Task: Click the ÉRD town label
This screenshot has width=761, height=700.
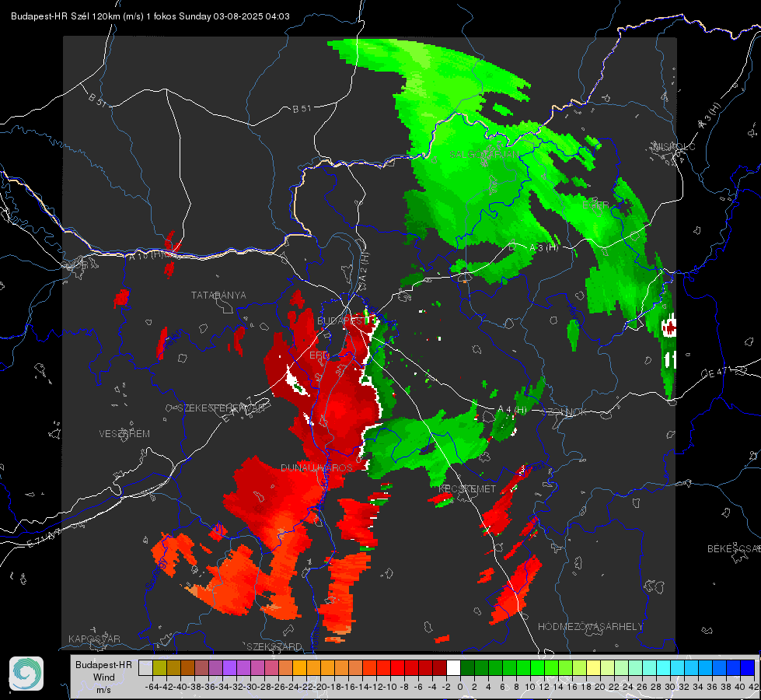Action: coord(319,355)
